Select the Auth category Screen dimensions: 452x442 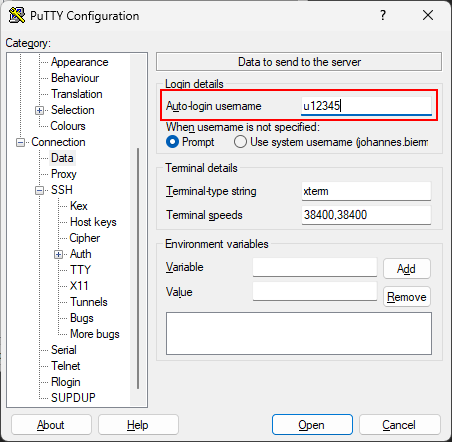tap(81, 254)
